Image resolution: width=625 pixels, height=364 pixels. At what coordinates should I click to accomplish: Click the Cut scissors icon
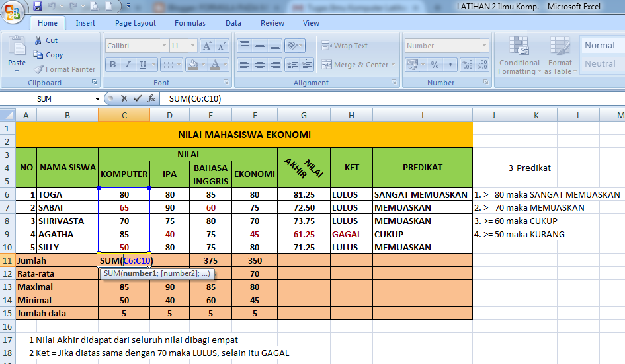pyautogui.click(x=38, y=40)
